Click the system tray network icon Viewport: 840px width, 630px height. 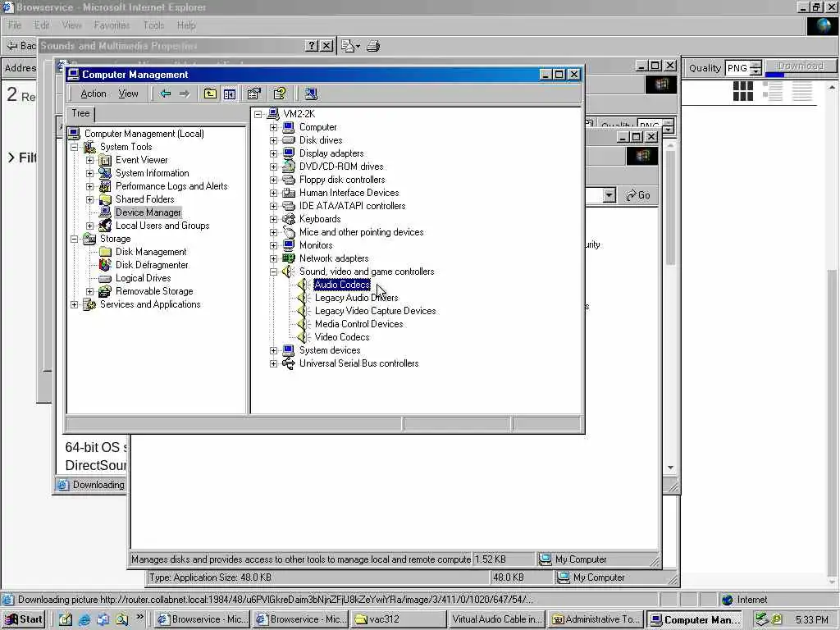click(761, 619)
